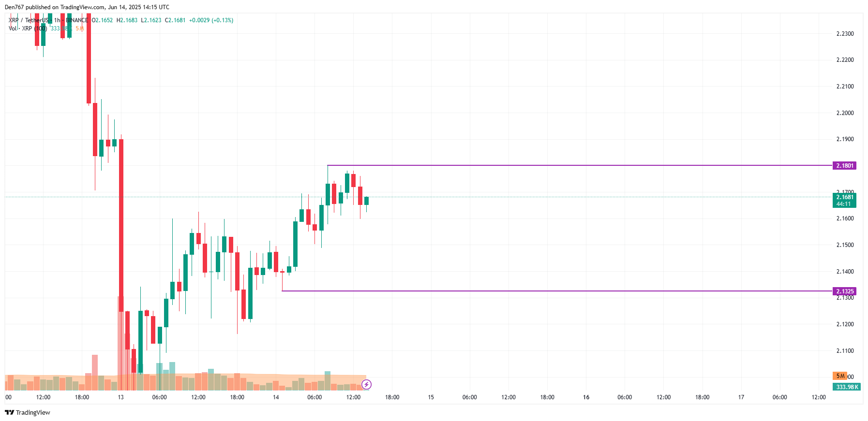Image resolution: width=868 pixels, height=421 pixels.
Task: Select the upper purple resistance line
Action: point(581,165)
